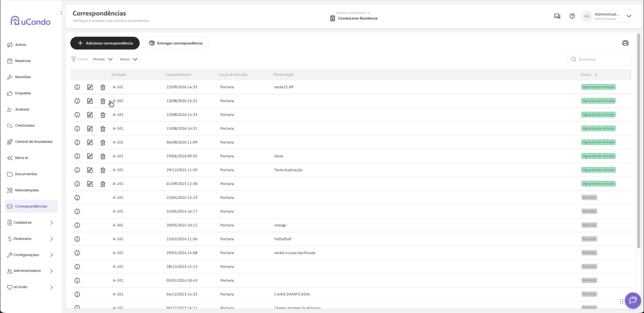Open the Alterar condomínio dropdown
The height and width of the screenshot is (313, 644).
point(353,13)
